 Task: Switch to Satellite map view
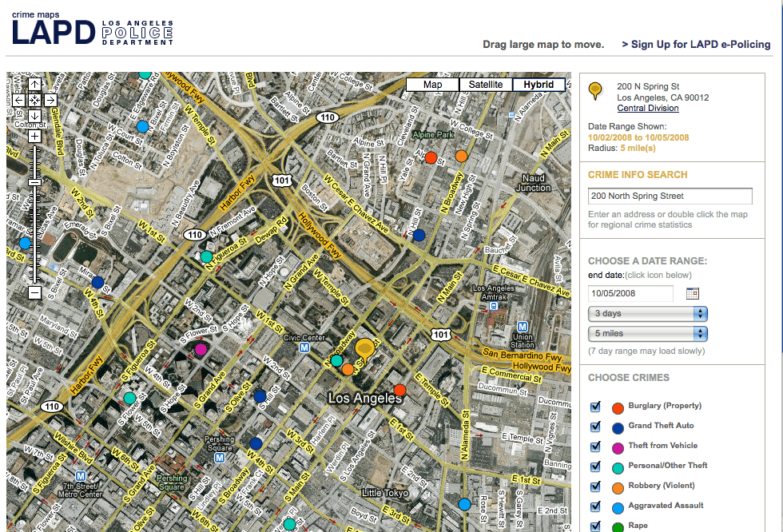point(486,85)
